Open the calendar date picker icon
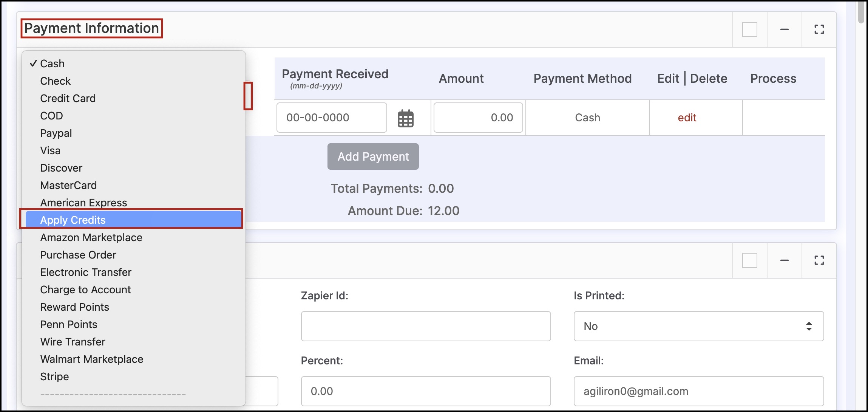868x412 pixels. pyautogui.click(x=405, y=118)
